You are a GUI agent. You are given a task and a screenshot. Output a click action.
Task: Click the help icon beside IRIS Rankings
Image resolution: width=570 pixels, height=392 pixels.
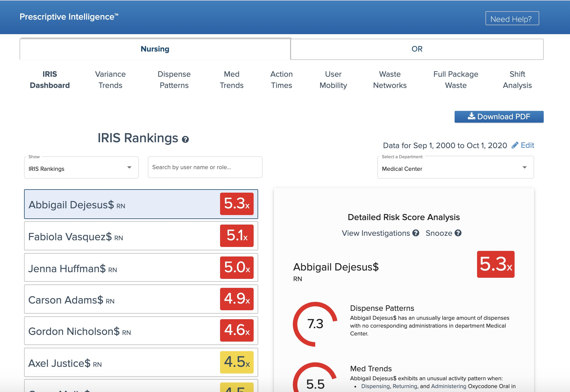pos(185,139)
